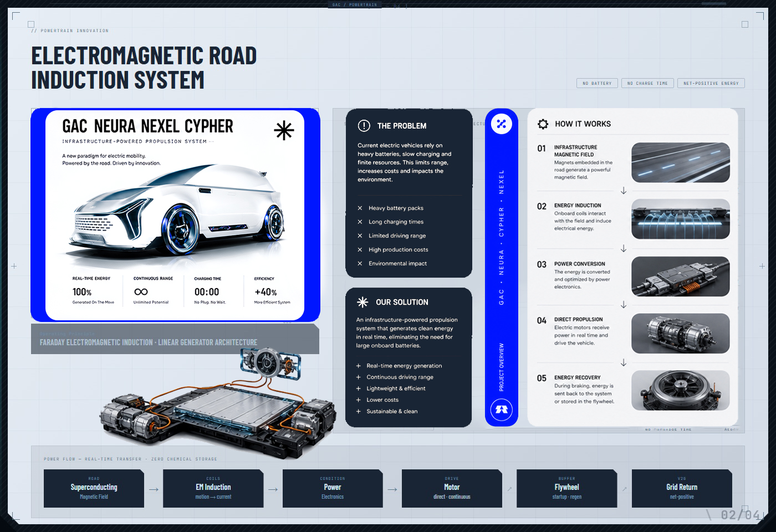
Task: Click the POWERTRAIN INNOVATION breadcrumb label
Action: pyautogui.click(x=70, y=31)
